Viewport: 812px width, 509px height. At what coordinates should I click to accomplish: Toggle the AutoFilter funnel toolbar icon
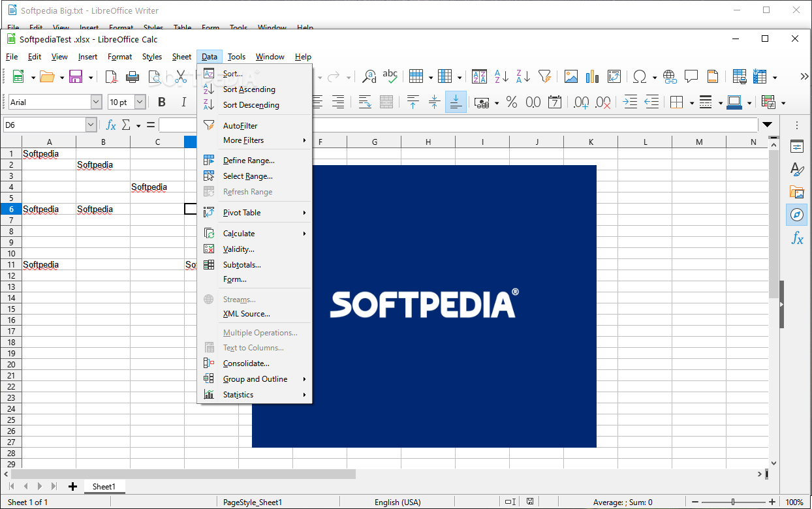(544, 77)
